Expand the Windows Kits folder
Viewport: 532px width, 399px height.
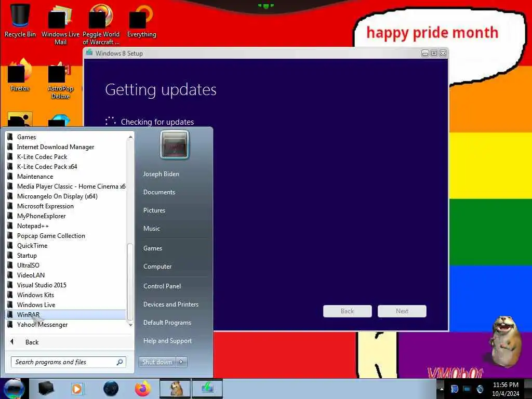click(x=66, y=295)
